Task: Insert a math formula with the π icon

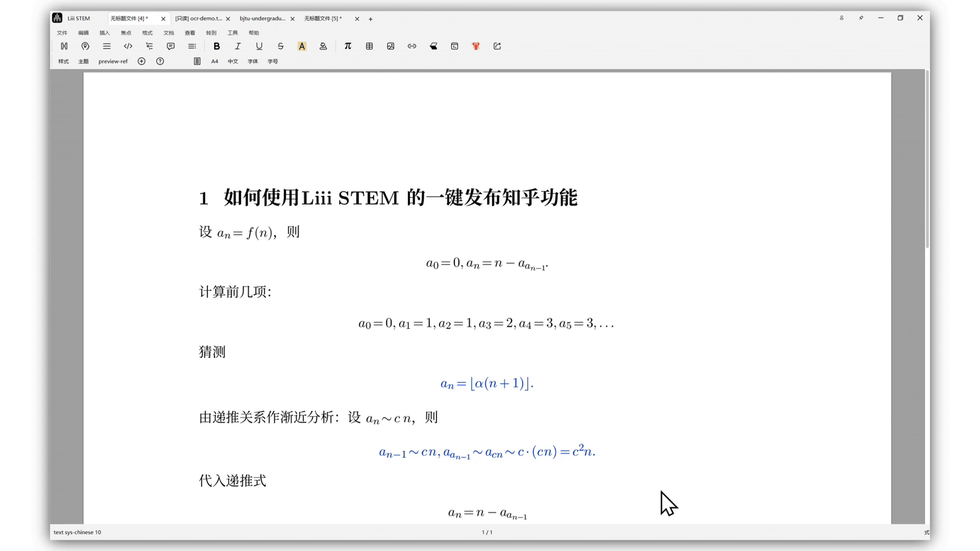Action: click(x=348, y=46)
